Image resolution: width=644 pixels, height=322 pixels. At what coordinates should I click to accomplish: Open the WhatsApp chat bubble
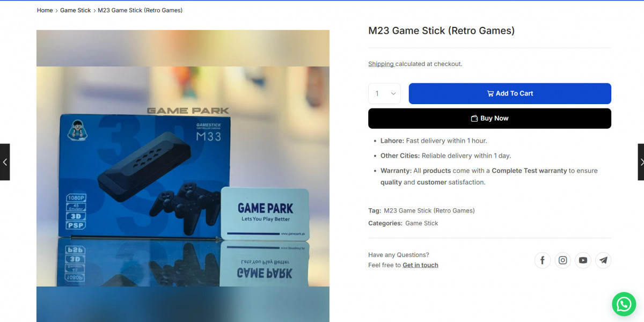coord(624,304)
